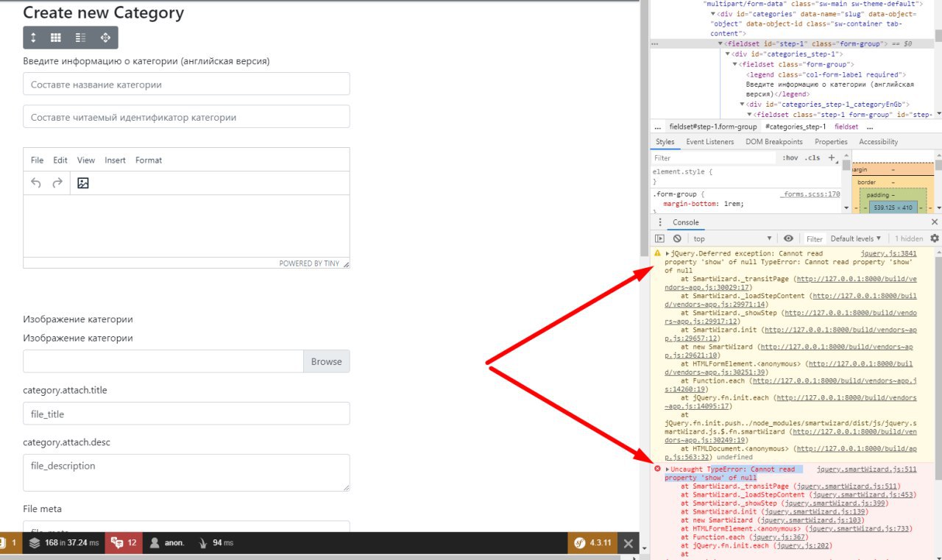This screenshot has width=942, height=560.
Task: Click the #categories_step-1 breadcrumb
Action: pos(796,127)
